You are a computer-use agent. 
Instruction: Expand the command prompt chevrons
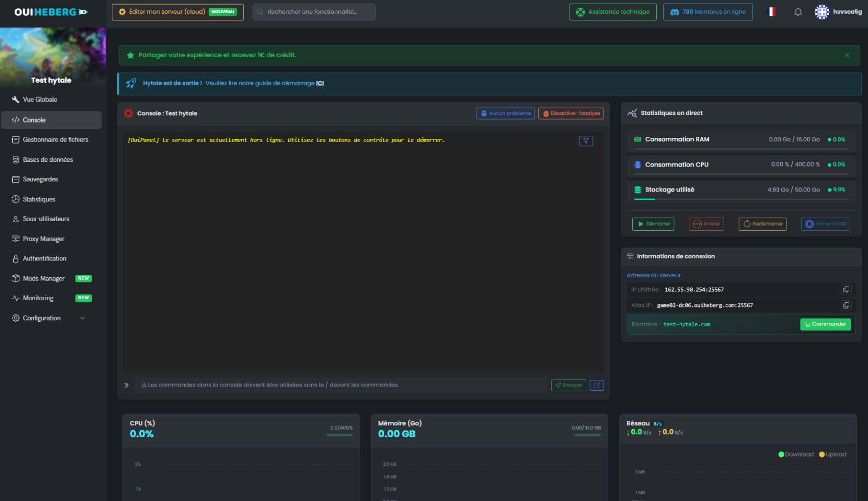point(127,386)
